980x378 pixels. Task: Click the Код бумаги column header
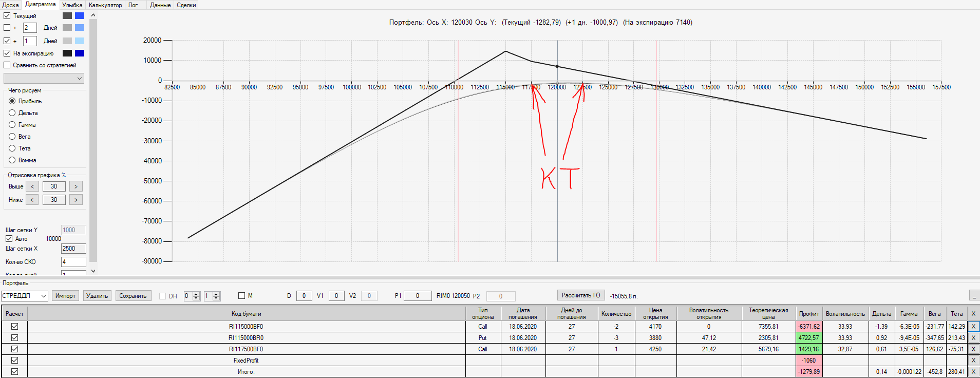click(246, 314)
